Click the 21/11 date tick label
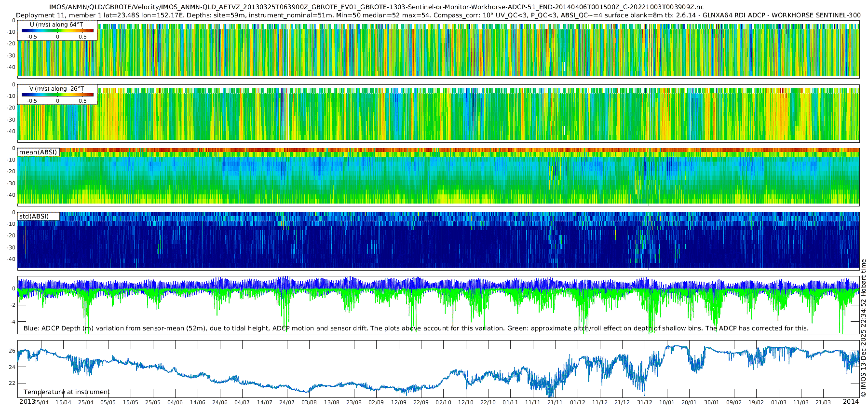The width and height of the screenshot is (868, 410). pyautogui.click(x=555, y=402)
